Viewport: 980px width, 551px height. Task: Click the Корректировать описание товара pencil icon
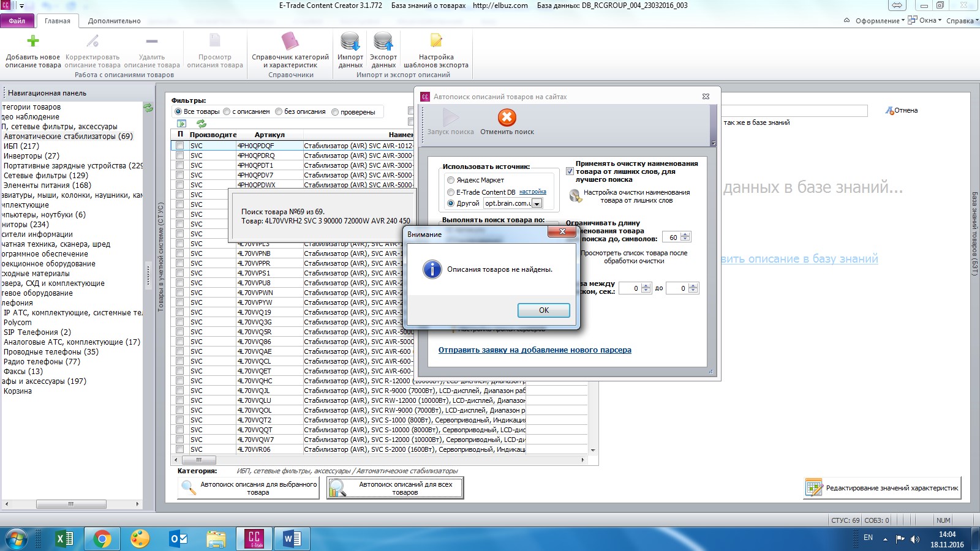pos(92,41)
